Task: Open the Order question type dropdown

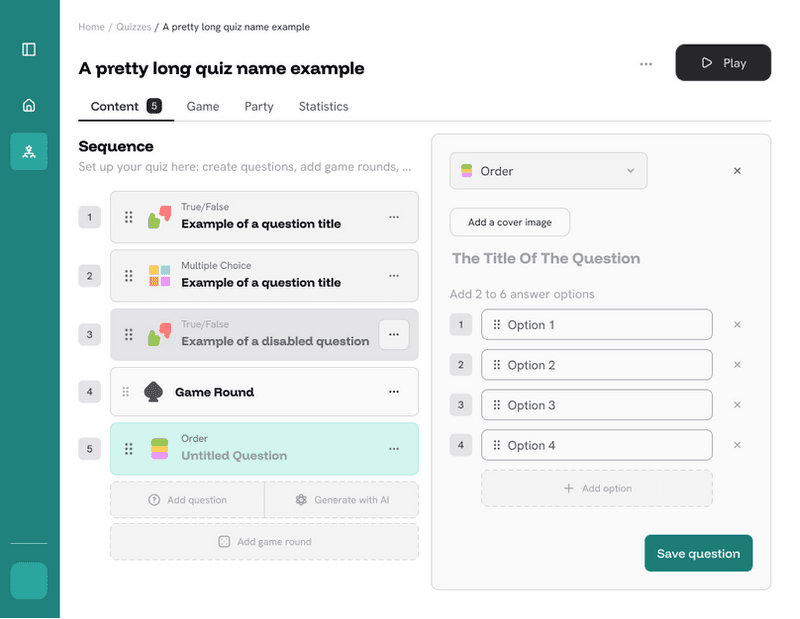Action: (x=548, y=171)
